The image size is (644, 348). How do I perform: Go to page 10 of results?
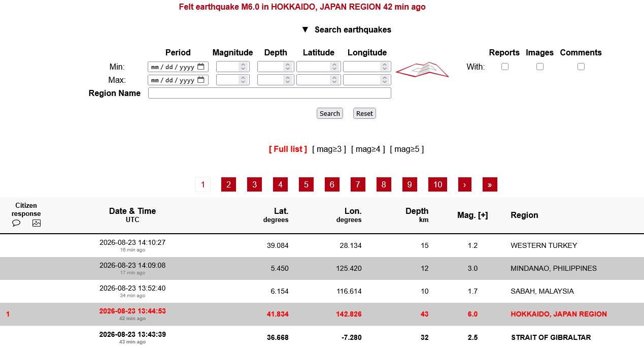(437, 184)
